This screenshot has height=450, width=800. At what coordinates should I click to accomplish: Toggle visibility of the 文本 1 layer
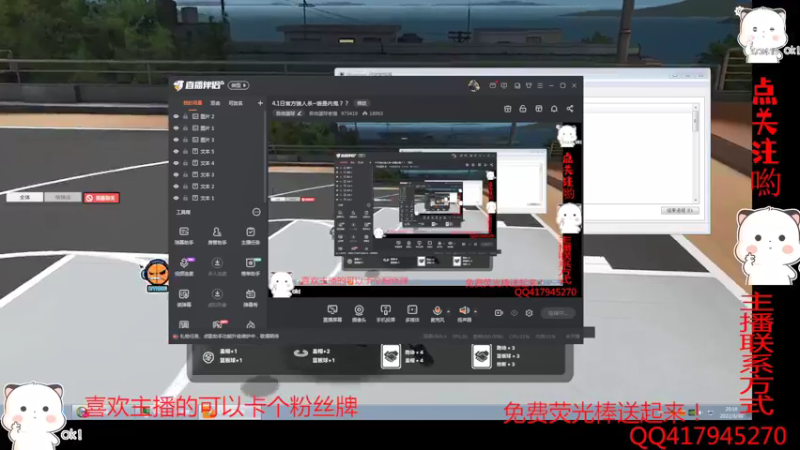pos(177,198)
